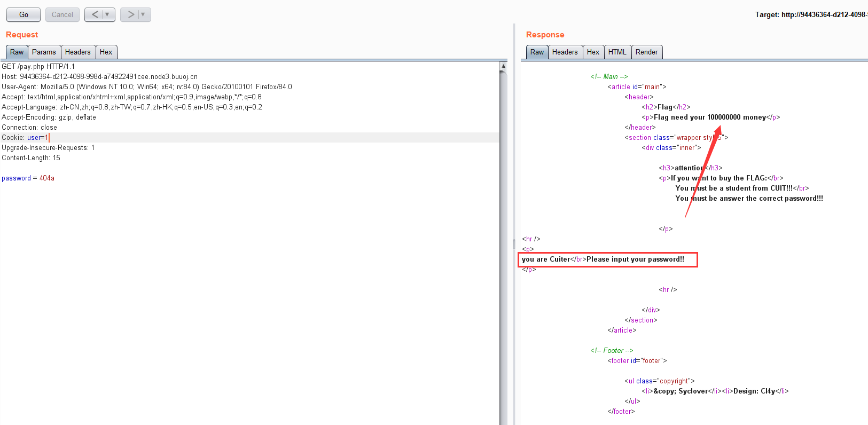Select the Response Raw tab
868x425 pixels.
tap(537, 52)
